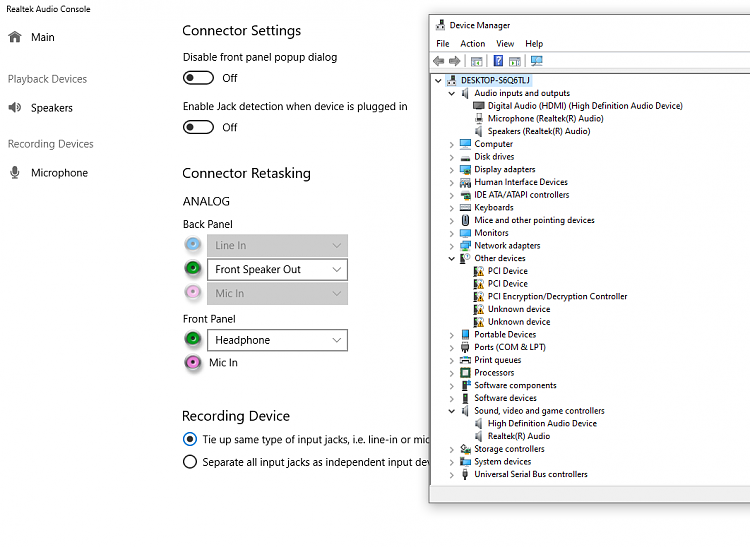Click the Forward arrow in Device Manager toolbar
750x547 pixels.
click(x=455, y=61)
